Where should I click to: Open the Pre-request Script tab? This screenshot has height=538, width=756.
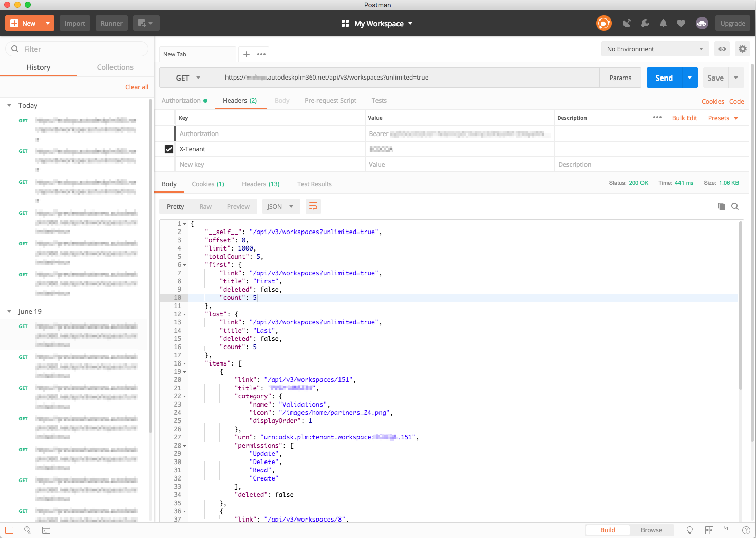coord(330,101)
